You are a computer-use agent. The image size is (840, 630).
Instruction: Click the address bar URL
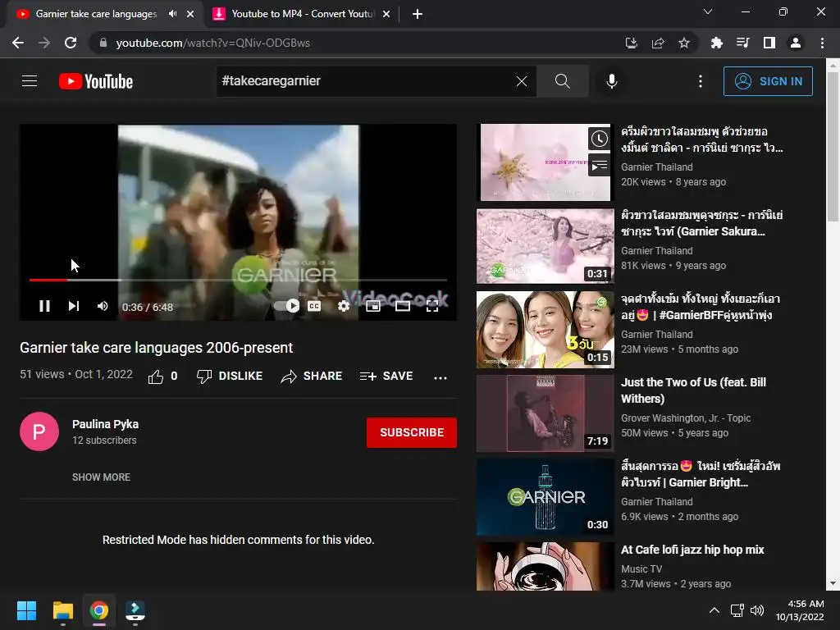[212, 43]
